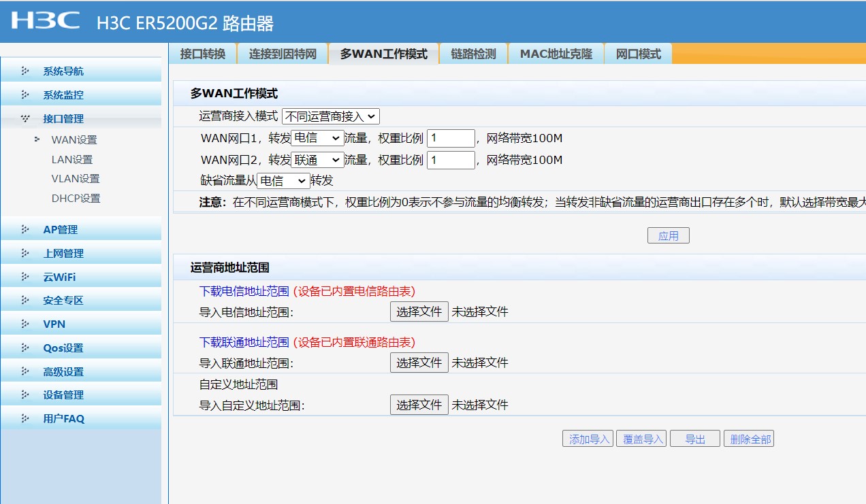Expand the 系统监控 menu arrow icon

(x=26, y=95)
